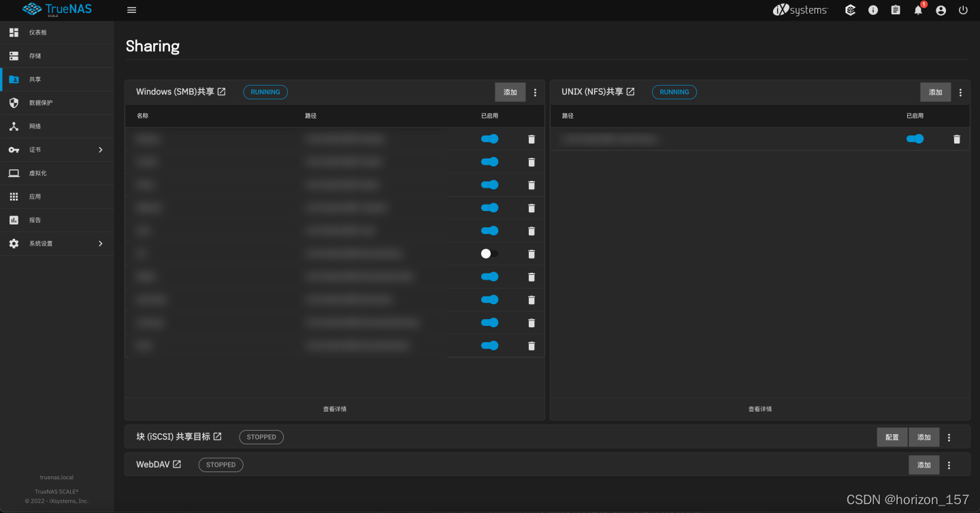Sort SMB shares by the 名称 column header

coord(142,116)
